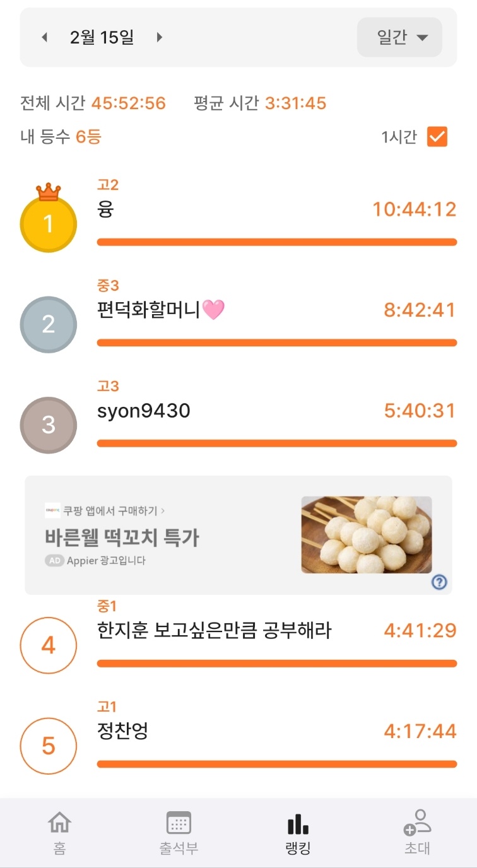Image resolution: width=477 pixels, height=868 pixels.
Task: Open the 홈 tab
Action: pos(59,833)
